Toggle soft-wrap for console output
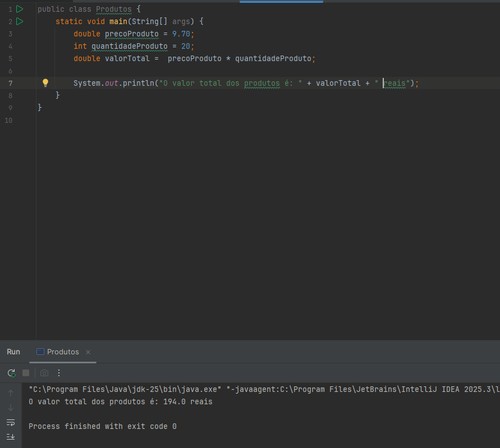500x448 pixels. (11, 422)
